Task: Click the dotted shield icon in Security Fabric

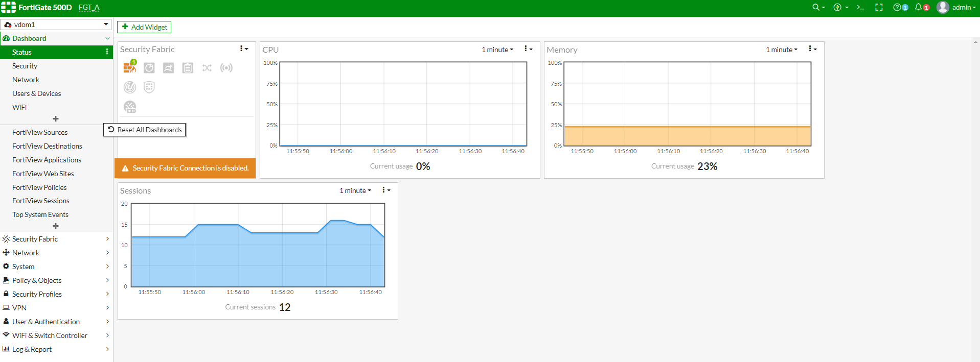Action: click(x=149, y=87)
